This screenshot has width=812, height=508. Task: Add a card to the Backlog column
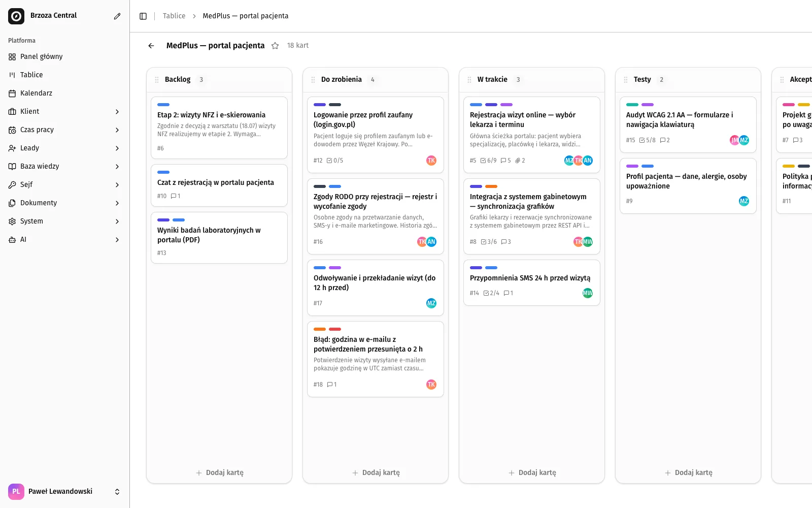219,472
